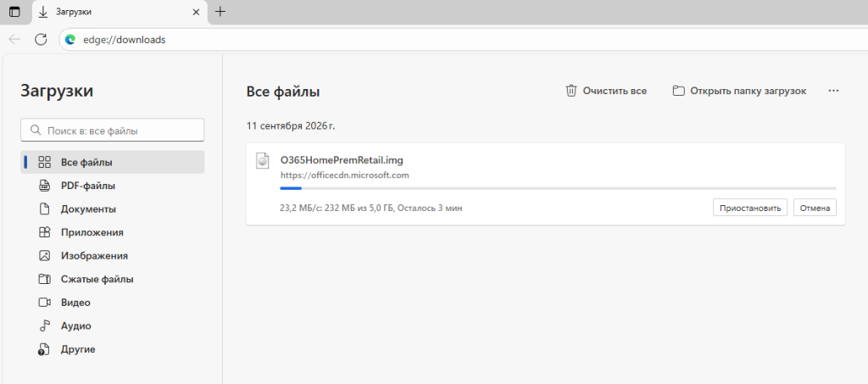Open the tab actions menu icon
The width and height of the screenshot is (868, 384).
click(x=15, y=12)
